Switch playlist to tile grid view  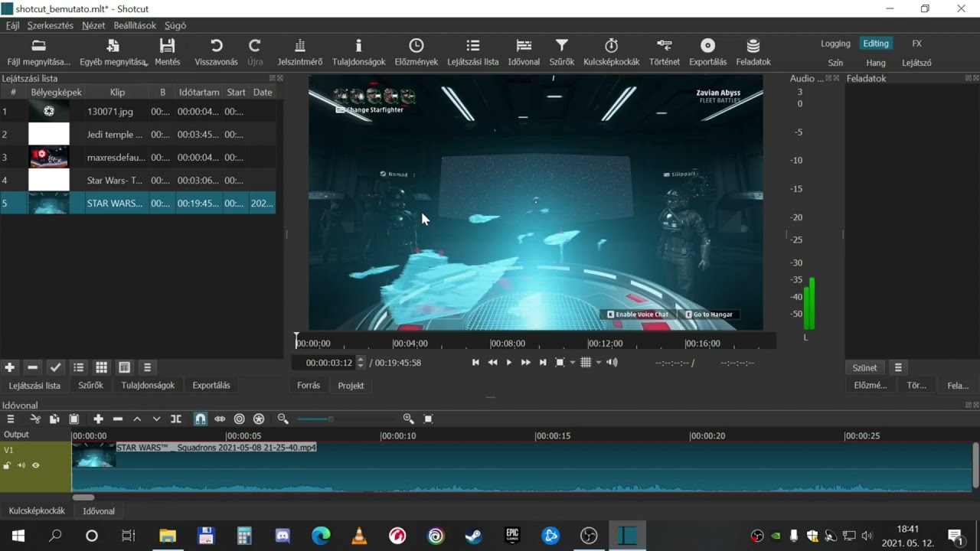(101, 367)
